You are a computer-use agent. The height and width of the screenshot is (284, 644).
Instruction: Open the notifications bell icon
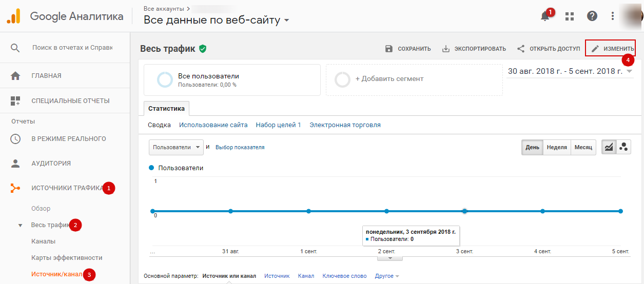[545, 16]
